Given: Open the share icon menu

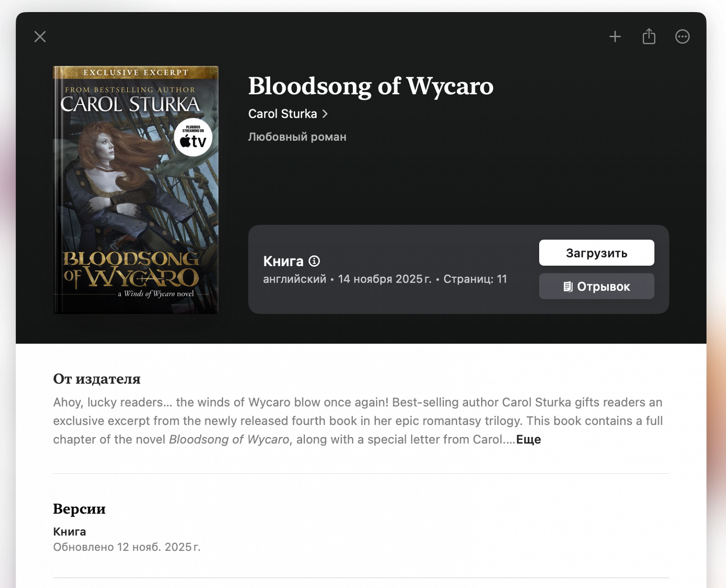Looking at the screenshot, I should click(x=649, y=37).
